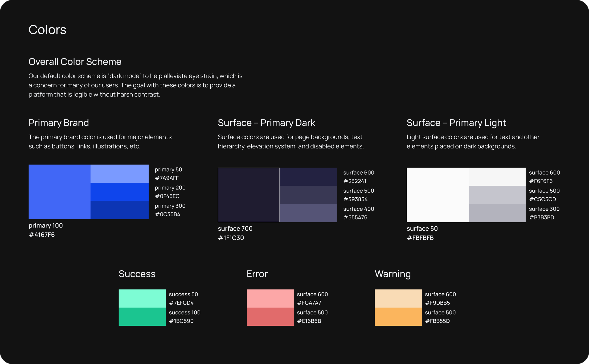
Task: Pick the primary 50 light blue swatch
Action: pos(119,174)
